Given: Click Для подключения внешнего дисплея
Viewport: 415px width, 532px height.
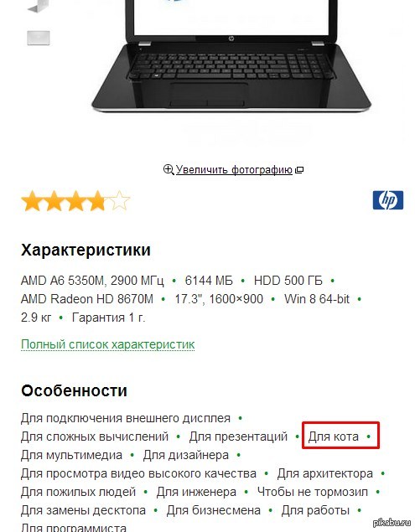Looking at the screenshot, I should (125, 418).
